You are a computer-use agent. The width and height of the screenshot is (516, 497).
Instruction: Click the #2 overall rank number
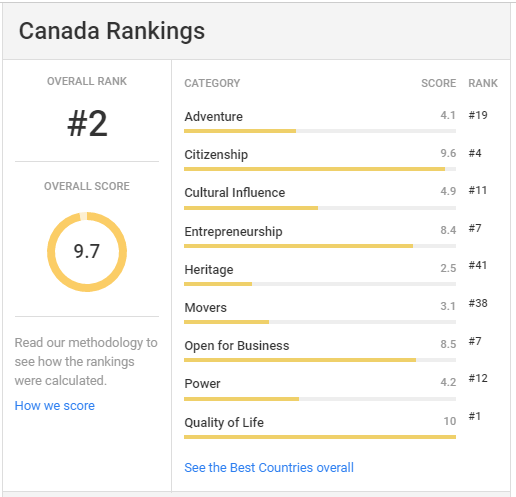pyautogui.click(x=87, y=124)
